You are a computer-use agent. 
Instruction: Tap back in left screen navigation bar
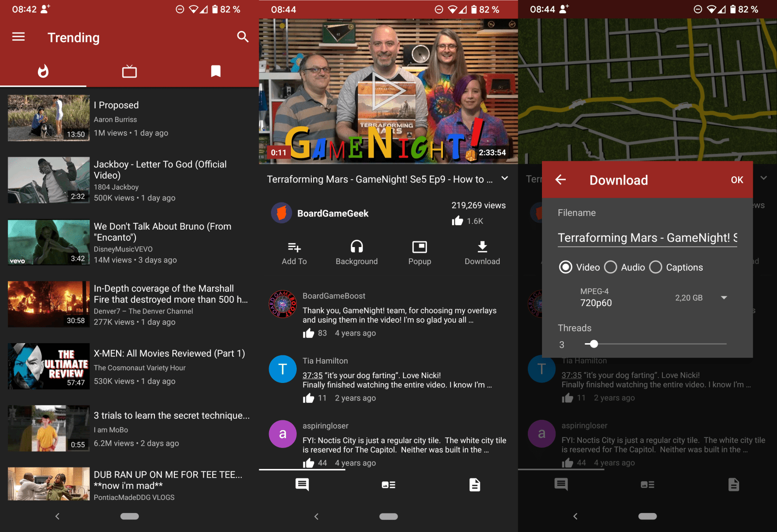pyautogui.click(x=57, y=516)
